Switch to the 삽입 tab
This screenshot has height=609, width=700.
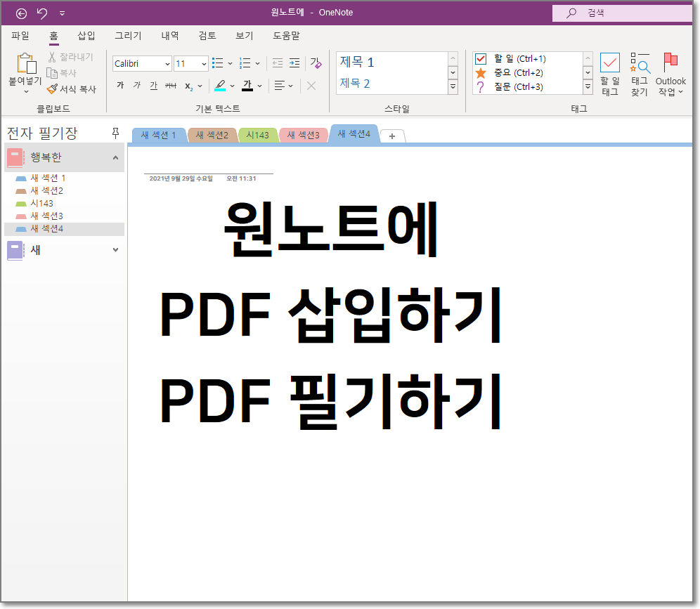tap(86, 36)
